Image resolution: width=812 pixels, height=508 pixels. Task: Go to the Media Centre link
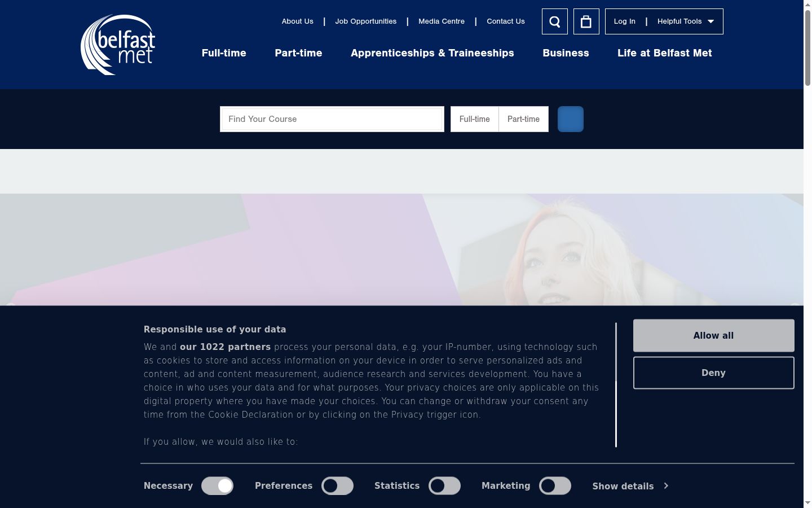[442, 21]
